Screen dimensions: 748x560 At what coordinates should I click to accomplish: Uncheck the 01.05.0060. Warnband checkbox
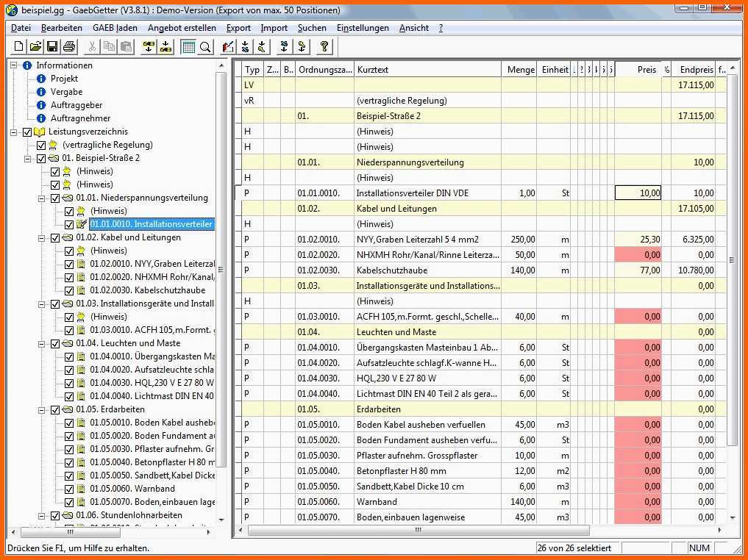(69, 489)
